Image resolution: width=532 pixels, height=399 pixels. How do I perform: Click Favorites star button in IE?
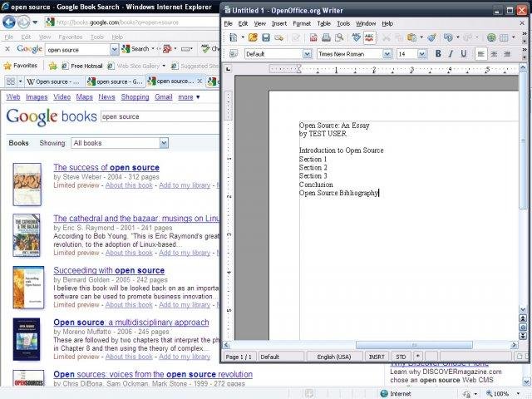(x=21, y=66)
